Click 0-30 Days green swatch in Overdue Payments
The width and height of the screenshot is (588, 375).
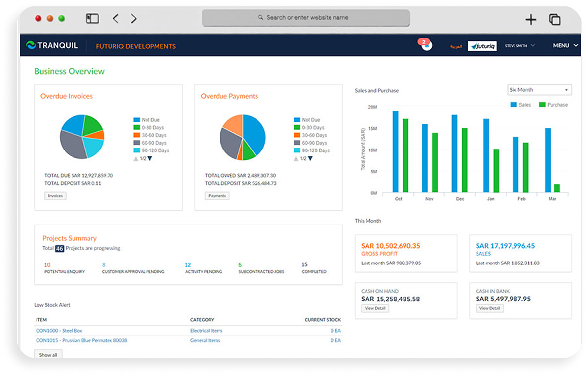(297, 128)
